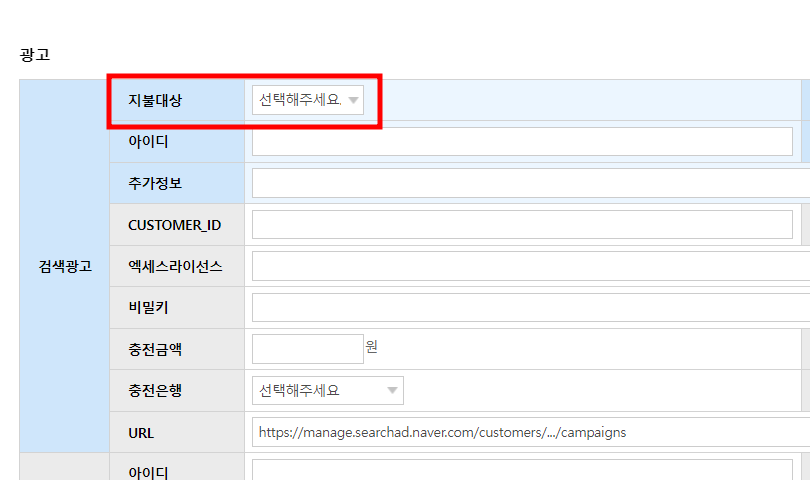The image size is (810, 480).
Task: Click the 추가정보 row label
Action: coord(155,183)
